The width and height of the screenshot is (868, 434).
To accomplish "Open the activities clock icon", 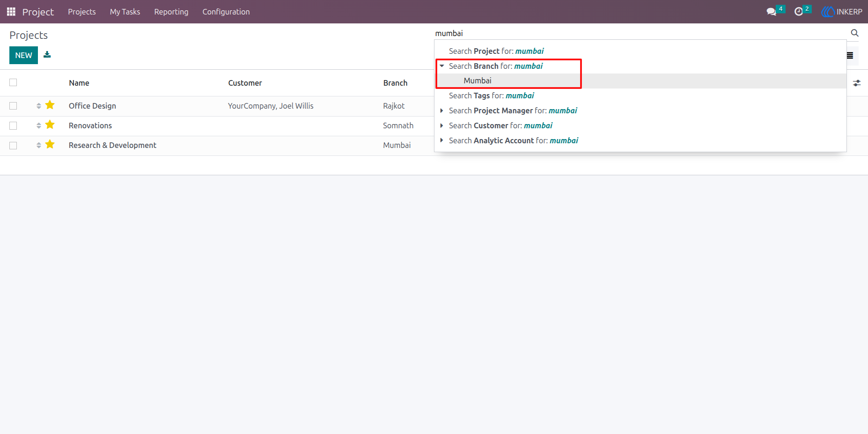I will (x=799, y=12).
